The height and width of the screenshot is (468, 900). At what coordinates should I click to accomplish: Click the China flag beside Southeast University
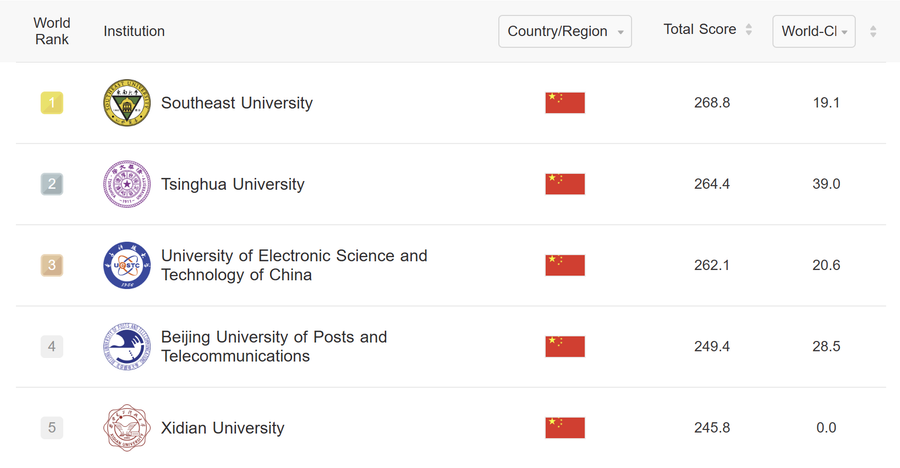[x=565, y=103]
